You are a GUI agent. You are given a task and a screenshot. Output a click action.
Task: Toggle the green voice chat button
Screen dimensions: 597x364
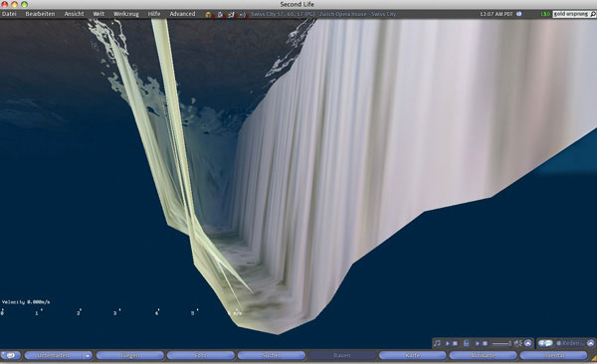point(545,343)
